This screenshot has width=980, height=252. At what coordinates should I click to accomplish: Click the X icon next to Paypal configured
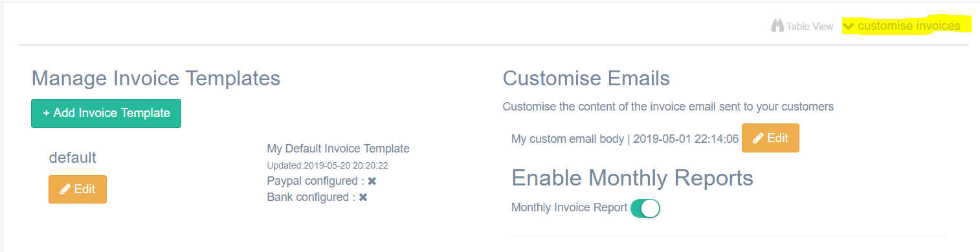click(372, 182)
